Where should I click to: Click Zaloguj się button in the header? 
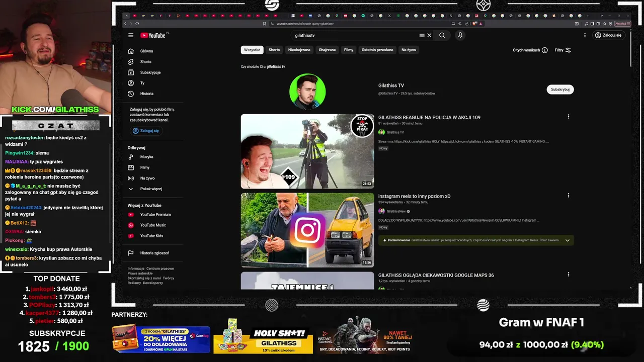click(x=608, y=35)
